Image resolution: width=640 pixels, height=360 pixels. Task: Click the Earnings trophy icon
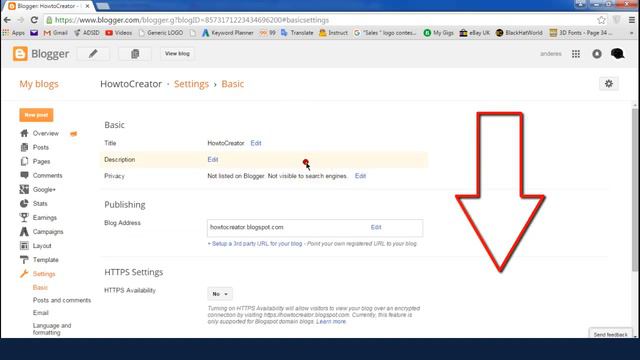(24, 218)
